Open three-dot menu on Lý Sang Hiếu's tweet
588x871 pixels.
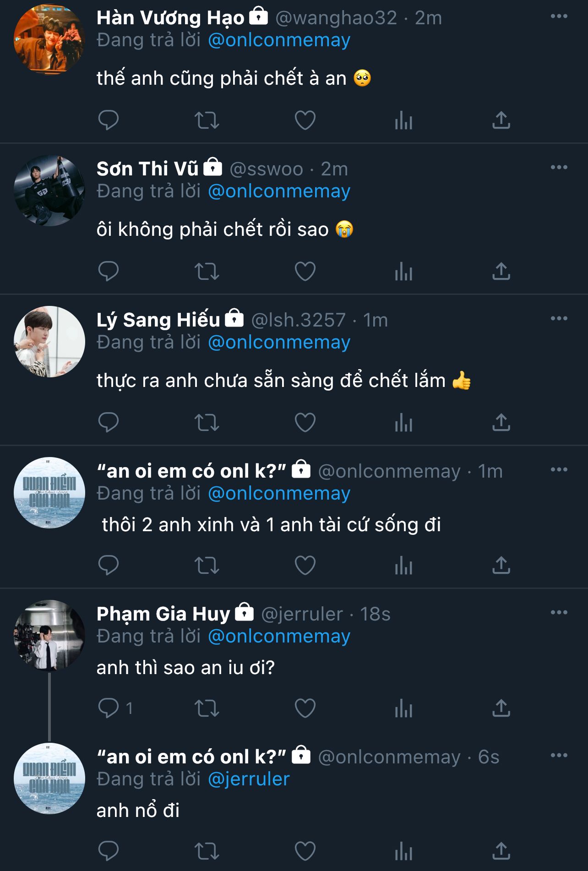pyautogui.click(x=559, y=319)
